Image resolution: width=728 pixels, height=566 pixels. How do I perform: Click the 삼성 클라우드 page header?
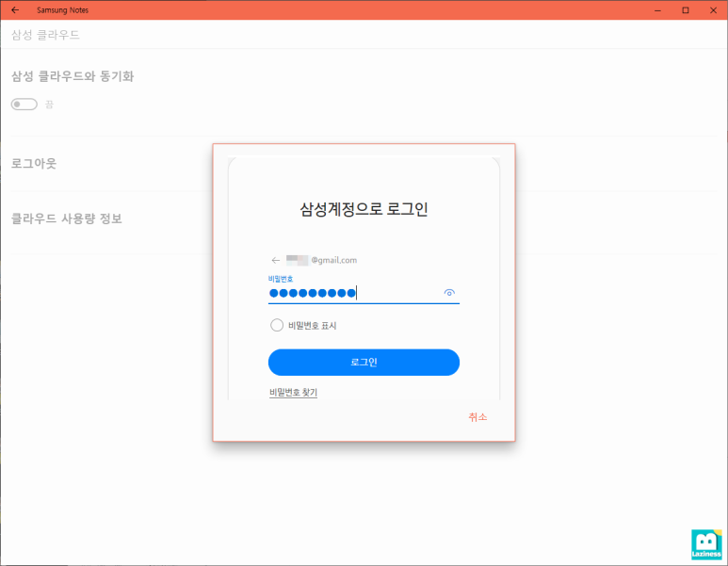pyautogui.click(x=45, y=35)
